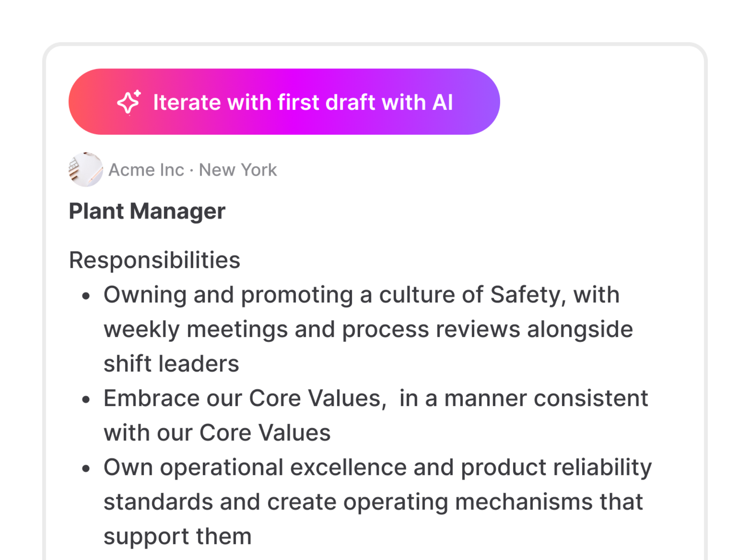This screenshot has width=750, height=560.
Task: Click the bullet marker beside operational excellence item
Action: 86,468
